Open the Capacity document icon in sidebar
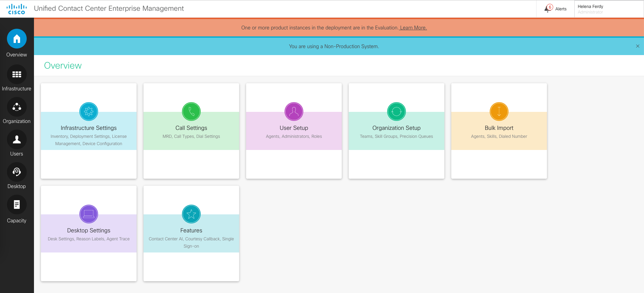 click(17, 205)
